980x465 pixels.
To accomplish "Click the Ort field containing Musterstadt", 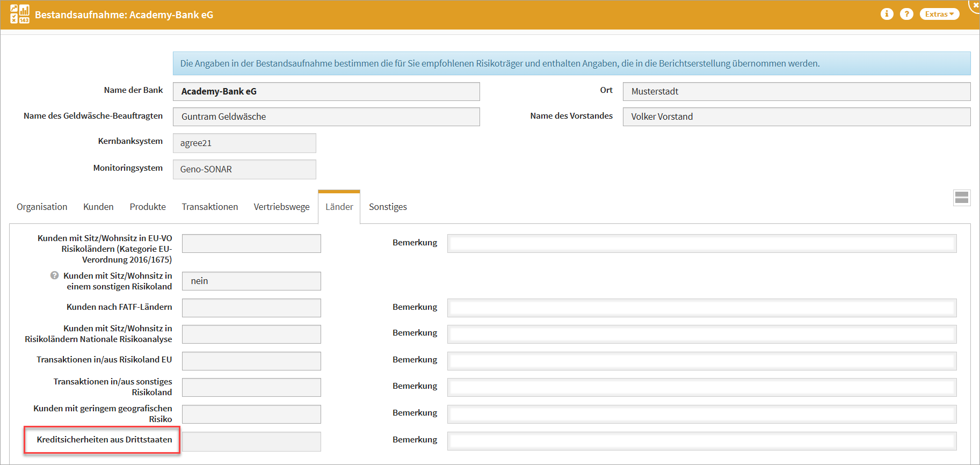I will tap(796, 91).
